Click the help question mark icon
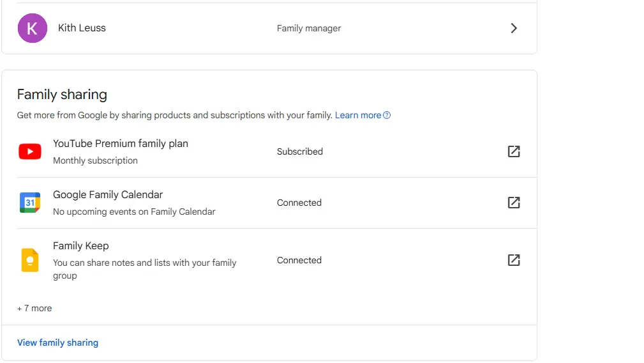The height and width of the screenshot is (363, 644). (x=387, y=115)
